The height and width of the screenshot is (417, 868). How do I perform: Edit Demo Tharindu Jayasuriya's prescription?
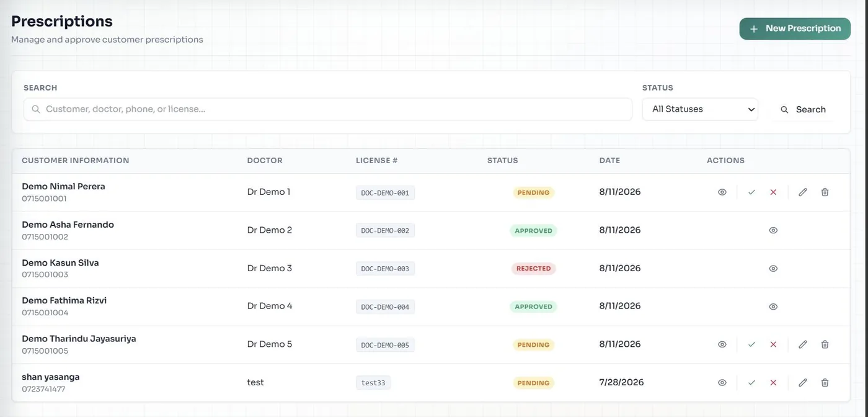pyautogui.click(x=803, y=344)
